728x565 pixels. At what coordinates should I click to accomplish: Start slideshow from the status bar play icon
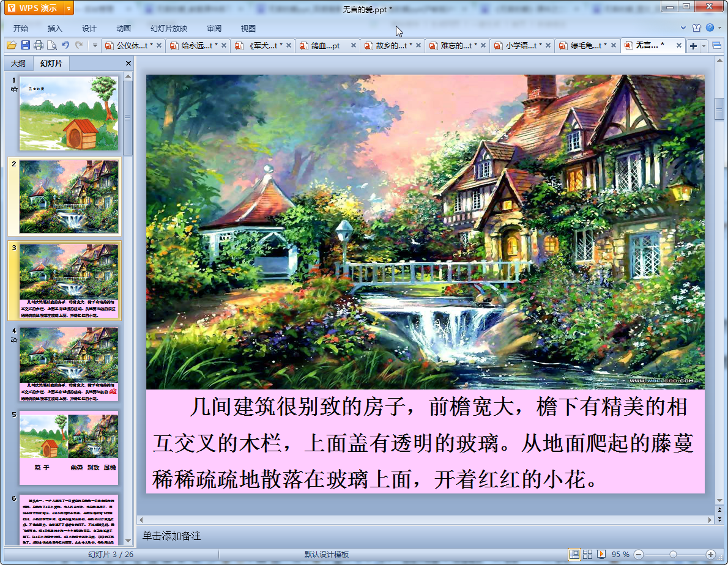pyautogui.click(x=601, y=554)
